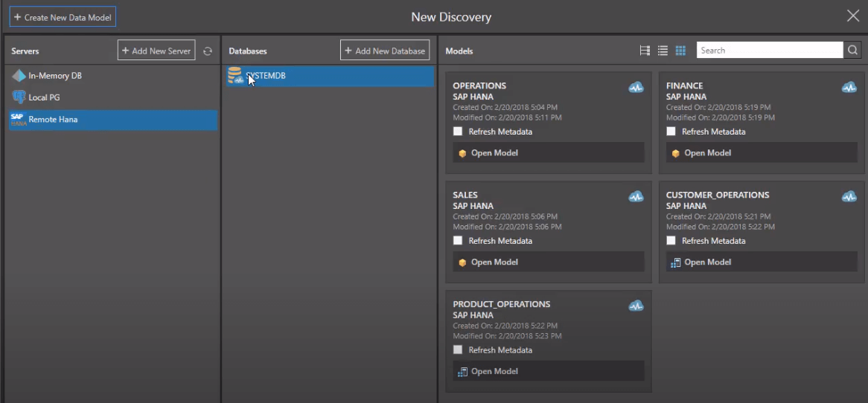Click Add New Database button
This screenshot has width=868, height=403.
pyautogui.click(x=385, y=51)
